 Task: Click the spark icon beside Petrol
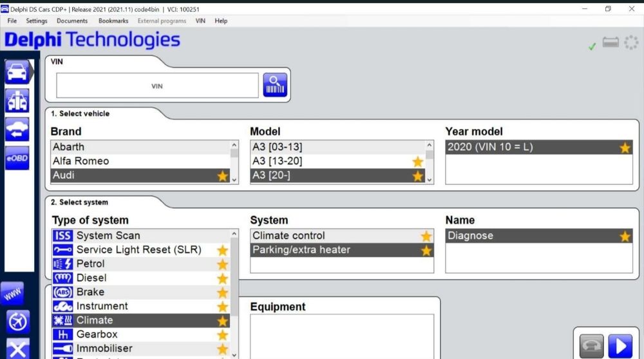(x=63, y=264)
